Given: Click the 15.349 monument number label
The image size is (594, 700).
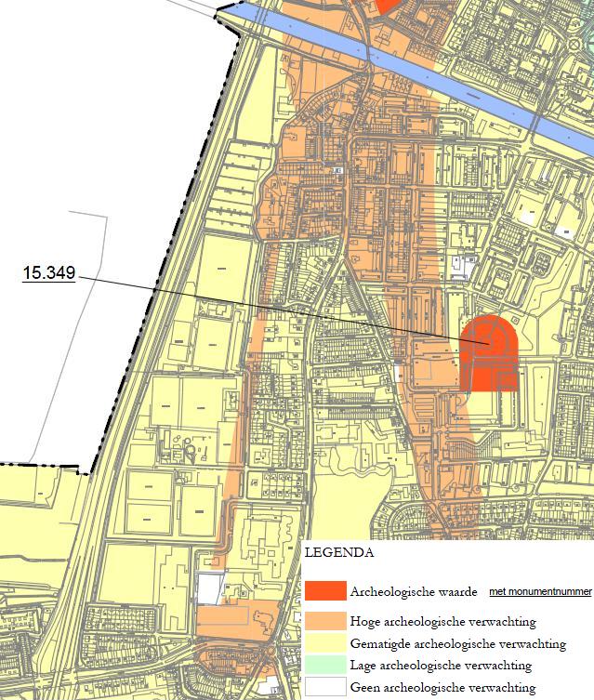Looking at the screenshot, I should [x=49, y=272].
